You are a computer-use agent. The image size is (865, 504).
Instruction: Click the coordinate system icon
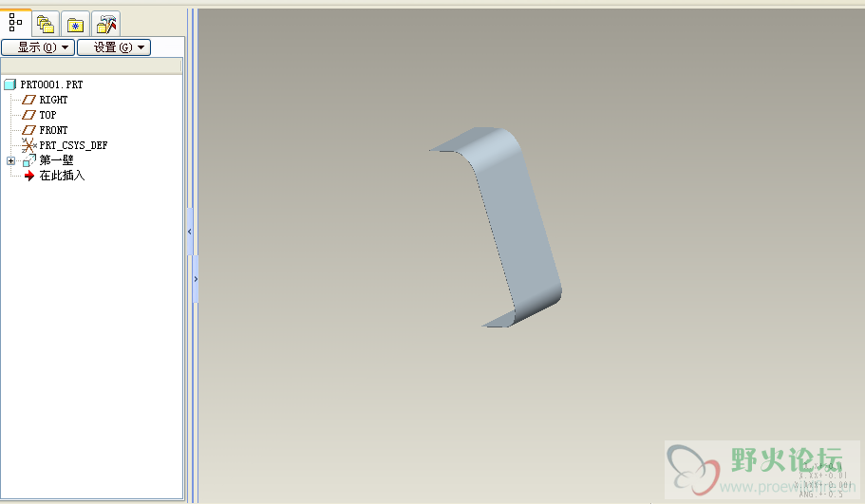[x=28, y=145]
